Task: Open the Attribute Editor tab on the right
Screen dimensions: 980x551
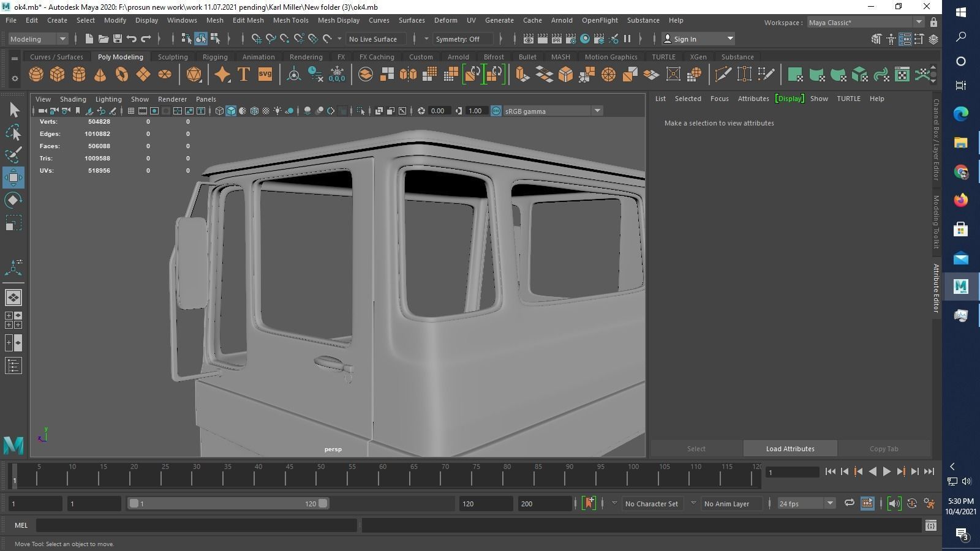Action: point(936,288)
